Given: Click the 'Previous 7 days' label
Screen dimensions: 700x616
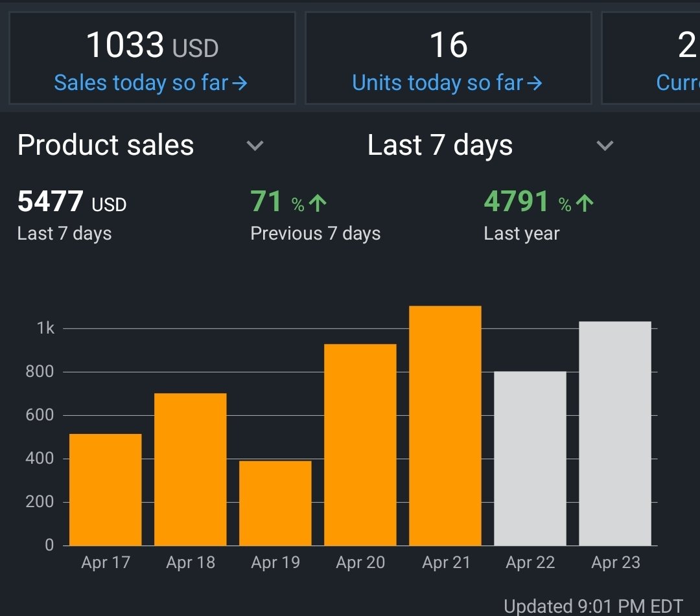Looking at the screenshot, I should coord(315,233).
